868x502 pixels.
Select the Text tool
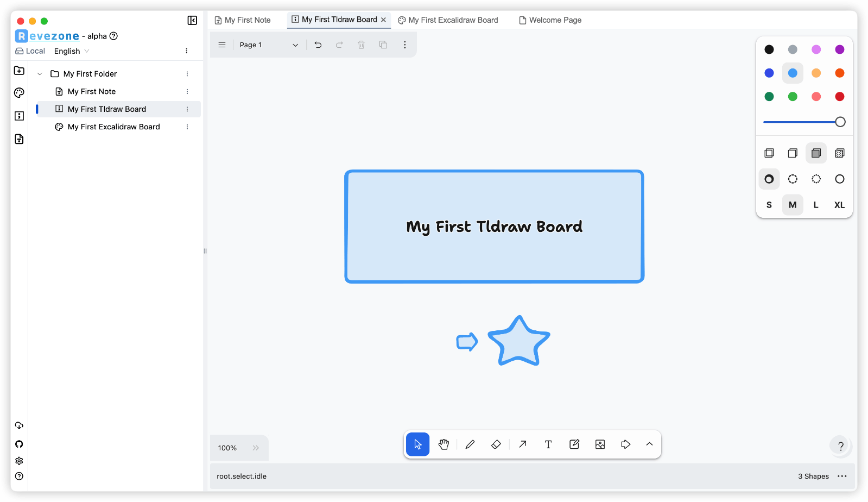click(548, 444)
